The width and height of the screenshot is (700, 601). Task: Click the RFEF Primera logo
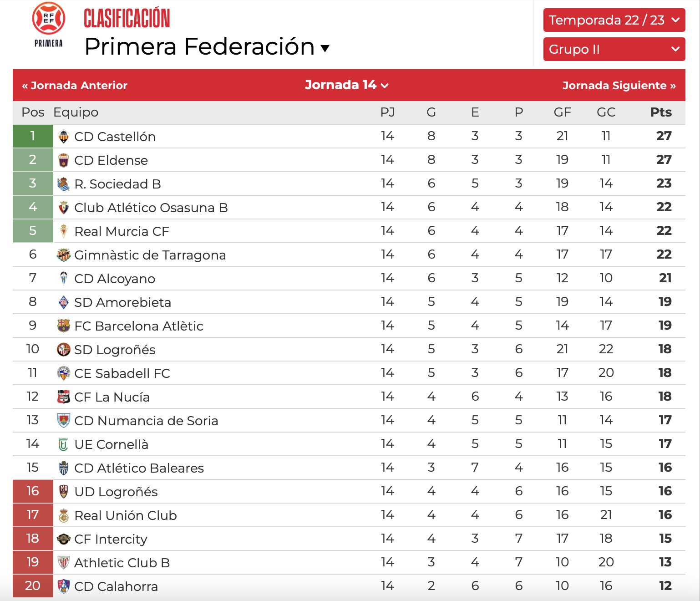(x=48, y=25)
